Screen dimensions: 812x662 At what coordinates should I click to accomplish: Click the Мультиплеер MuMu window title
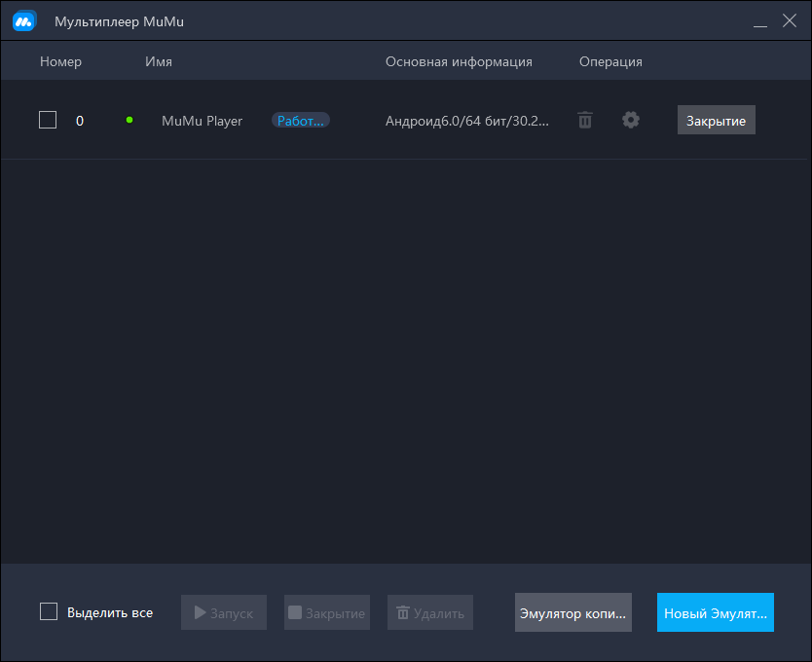[119, 21]
